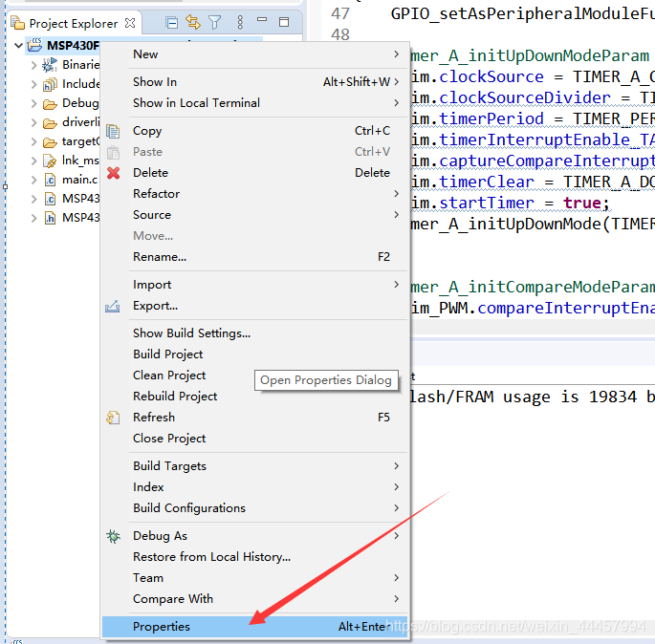Expand the driverlib folder node

34,122
